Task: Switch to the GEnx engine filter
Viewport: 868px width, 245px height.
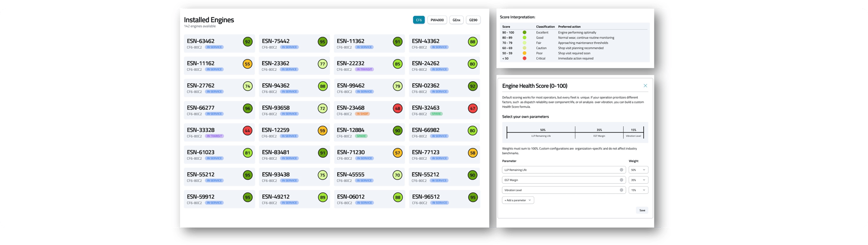Action: coord(456,20)
